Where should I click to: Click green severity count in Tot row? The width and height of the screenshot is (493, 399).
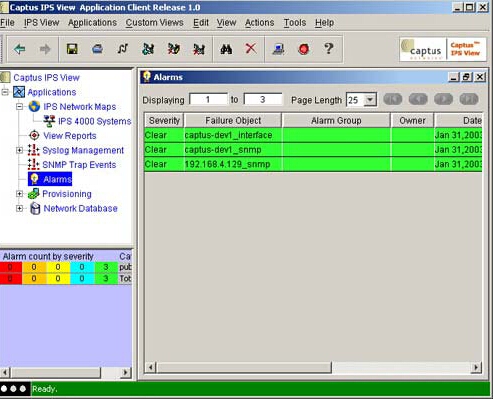[x=106, y=278]
